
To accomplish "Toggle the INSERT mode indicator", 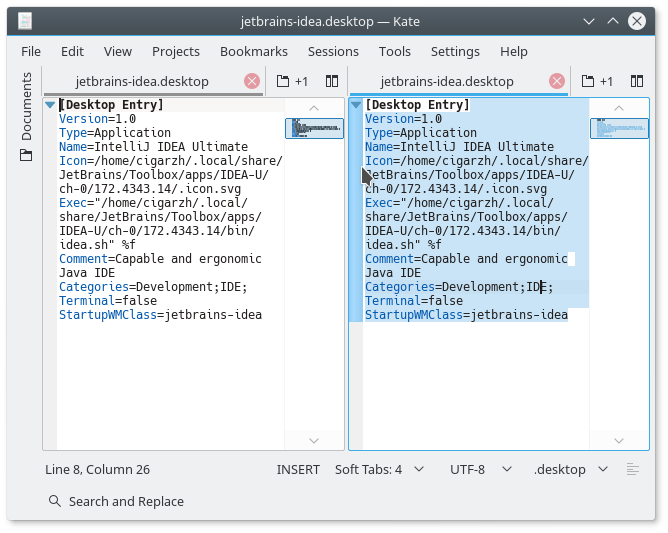I will 298,470.
